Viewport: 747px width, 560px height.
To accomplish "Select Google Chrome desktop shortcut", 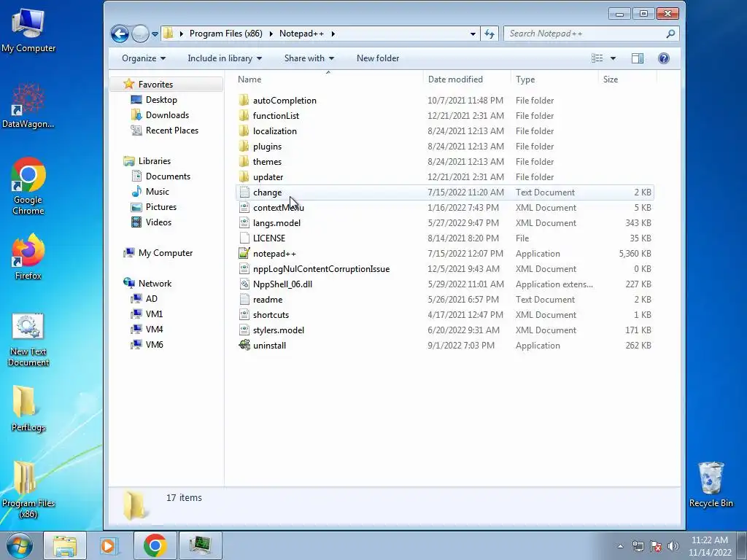I will pyautogui.click(x=28, y=186).
